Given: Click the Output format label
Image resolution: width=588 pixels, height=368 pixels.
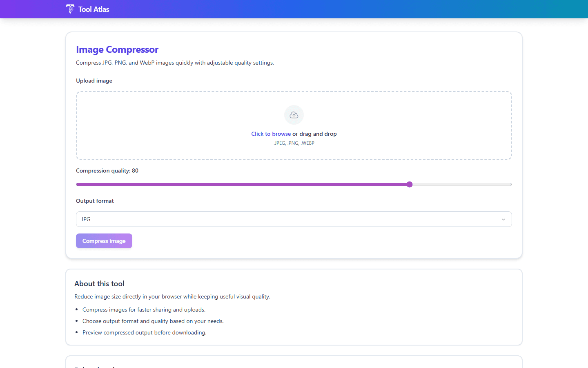Looking at the screenshot, I should coord(95,201).
